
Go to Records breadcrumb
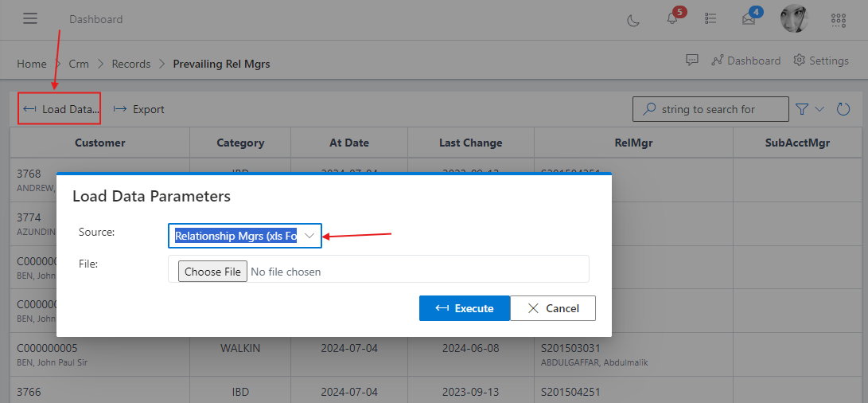[131, 64]
